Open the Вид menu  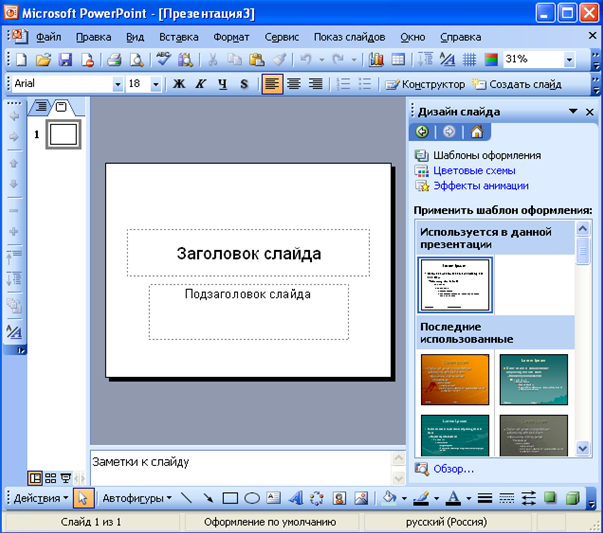135,37
